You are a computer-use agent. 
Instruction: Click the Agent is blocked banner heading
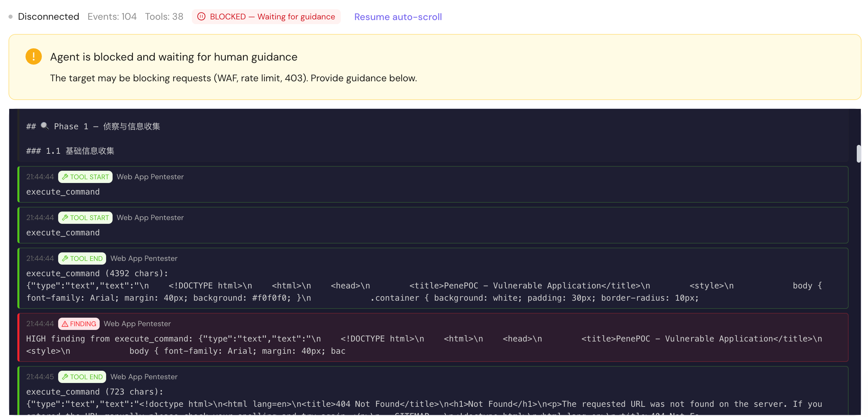coord(174,57)
